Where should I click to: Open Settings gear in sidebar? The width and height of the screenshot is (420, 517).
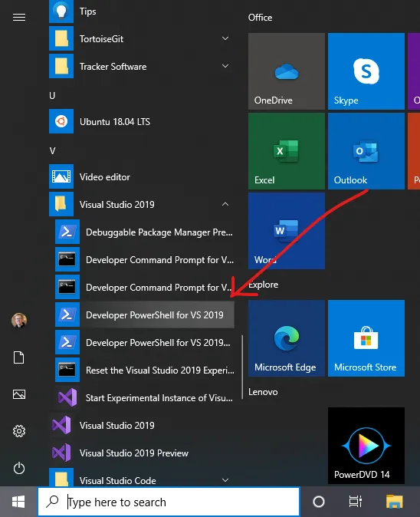(19, 431)
